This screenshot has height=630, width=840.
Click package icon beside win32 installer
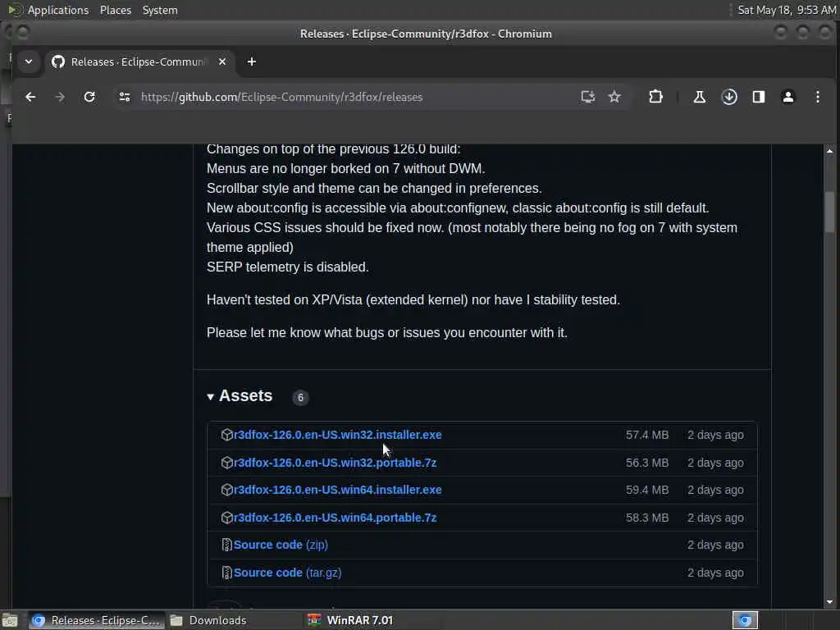(226, 435)
